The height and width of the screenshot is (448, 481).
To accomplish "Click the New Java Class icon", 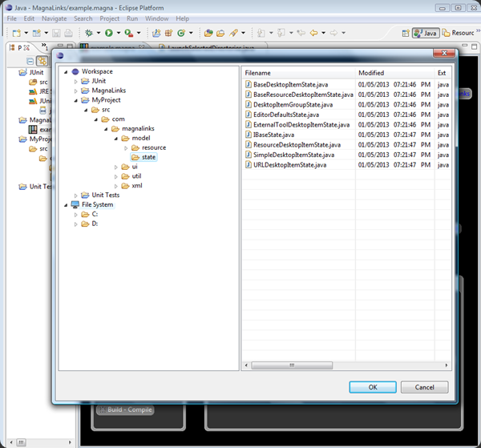I will (181, 33).
